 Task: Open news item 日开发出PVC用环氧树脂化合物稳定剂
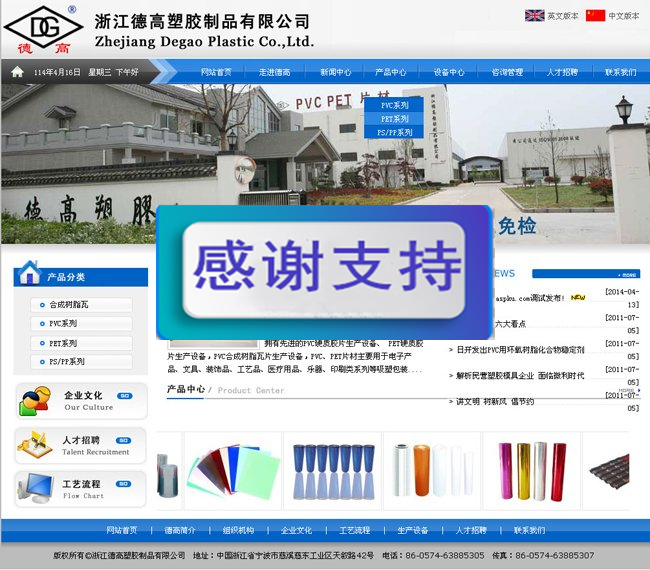520,350
